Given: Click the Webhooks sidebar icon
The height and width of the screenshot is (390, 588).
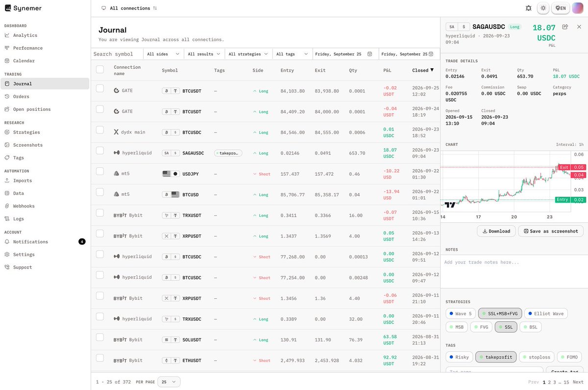Looking at the screenshot, I should coord(7,206).
